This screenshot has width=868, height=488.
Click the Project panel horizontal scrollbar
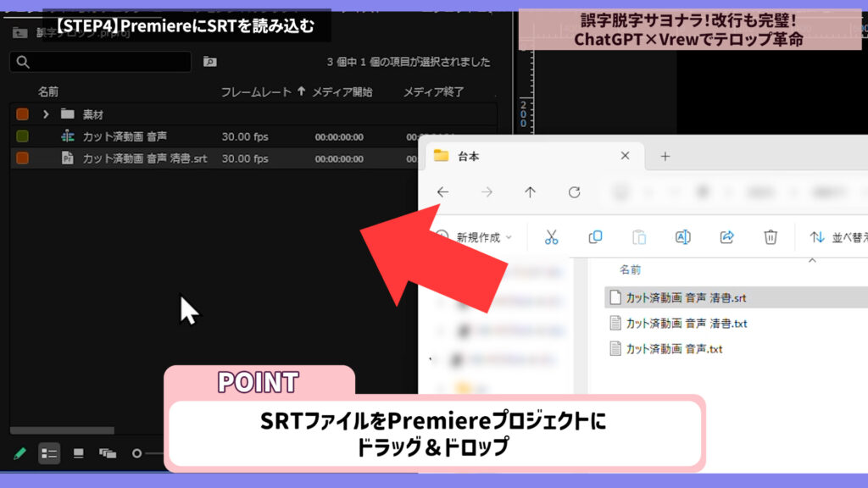click(x=62, y=430)
